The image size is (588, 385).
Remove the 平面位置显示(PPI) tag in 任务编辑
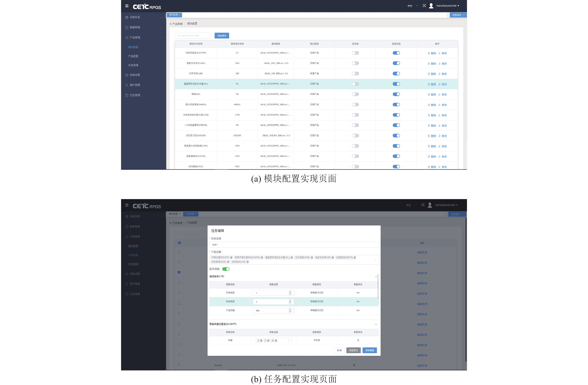coord(231,257)
